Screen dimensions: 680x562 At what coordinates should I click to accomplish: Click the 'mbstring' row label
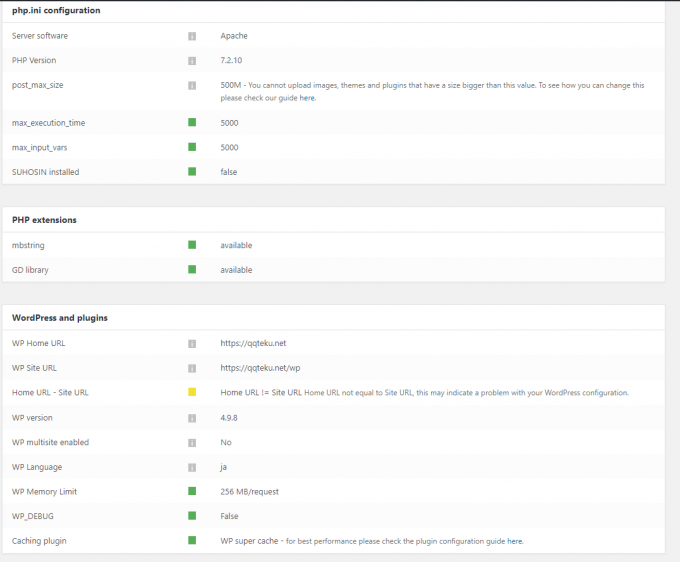(x=28, y=245)
